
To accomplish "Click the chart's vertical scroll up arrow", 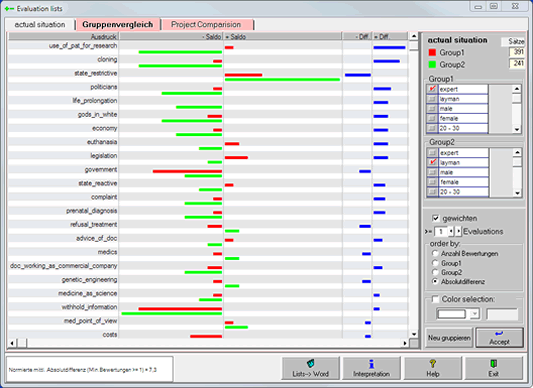I will [414, 36].
